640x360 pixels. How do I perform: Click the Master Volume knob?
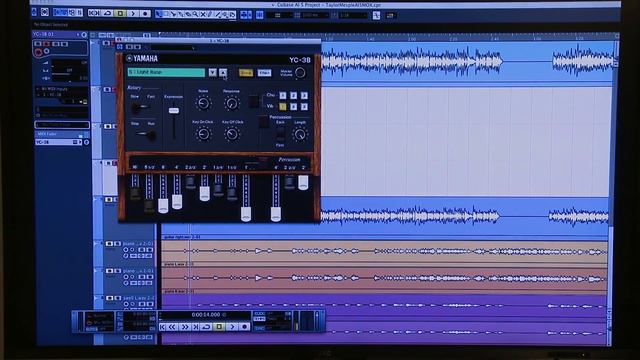pos(300,73)
